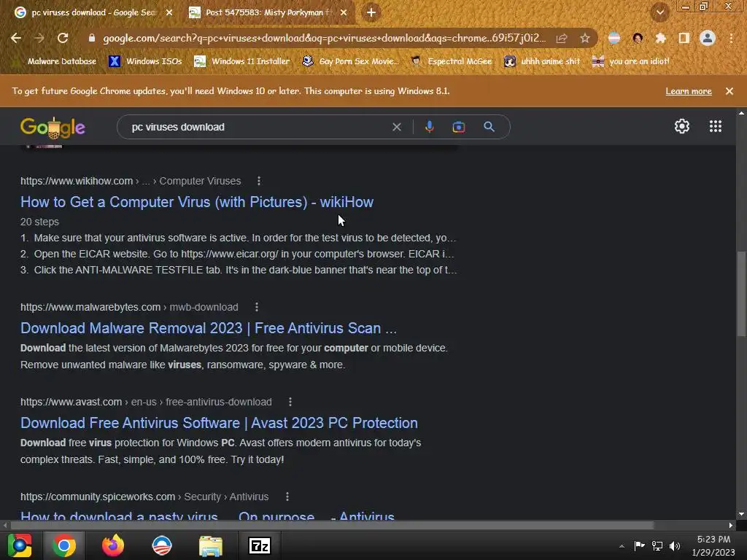Open the Action Center flag icon

(x=639, y=545)
